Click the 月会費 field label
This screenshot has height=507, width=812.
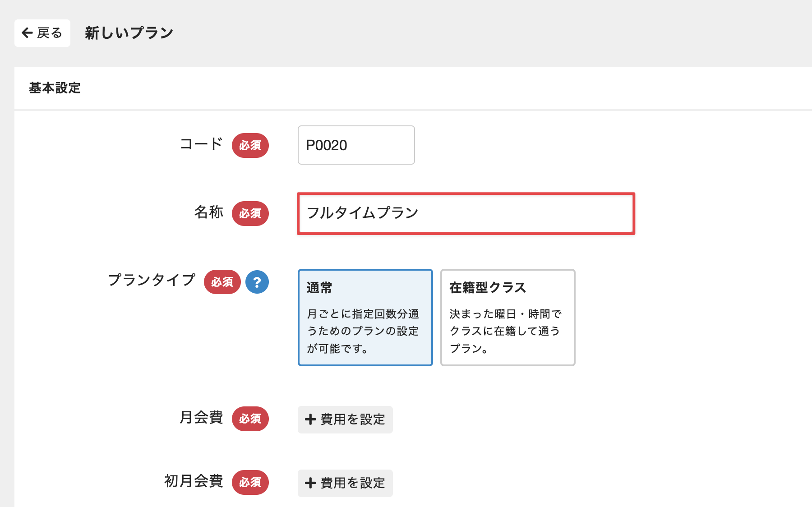tap(201, 418)
